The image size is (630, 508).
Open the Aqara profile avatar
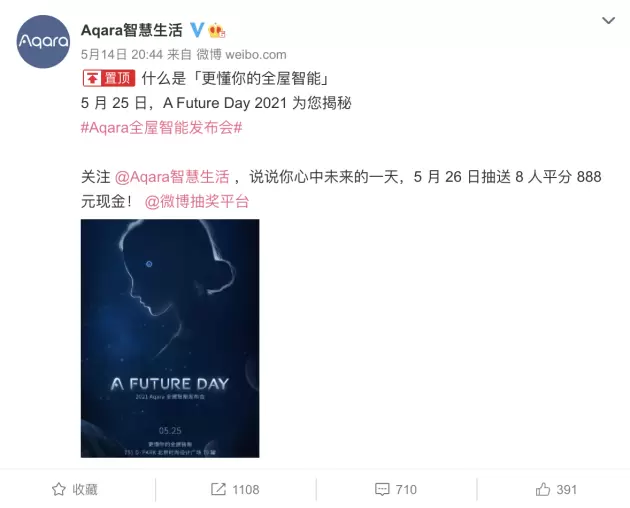(x=43, y=41)
